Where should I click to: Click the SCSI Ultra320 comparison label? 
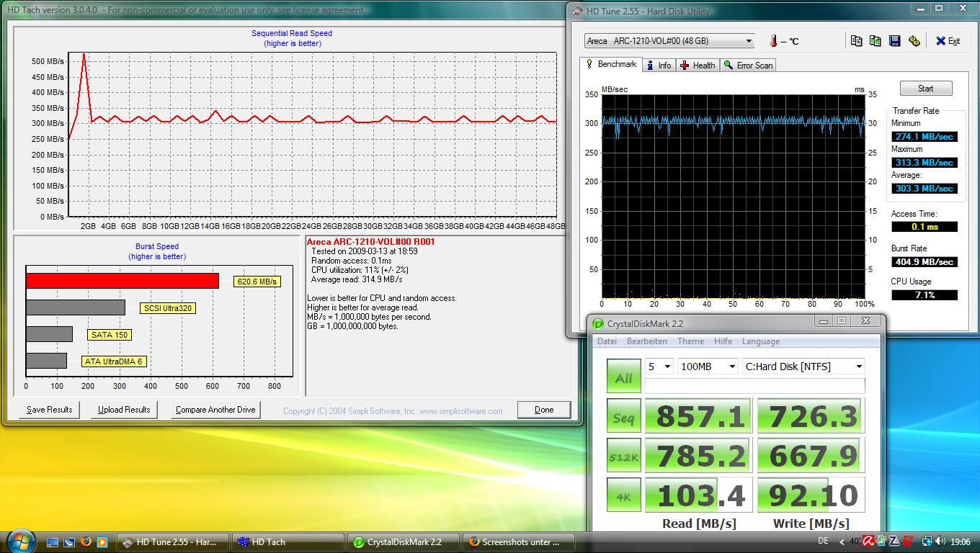(x=169, y=308)
